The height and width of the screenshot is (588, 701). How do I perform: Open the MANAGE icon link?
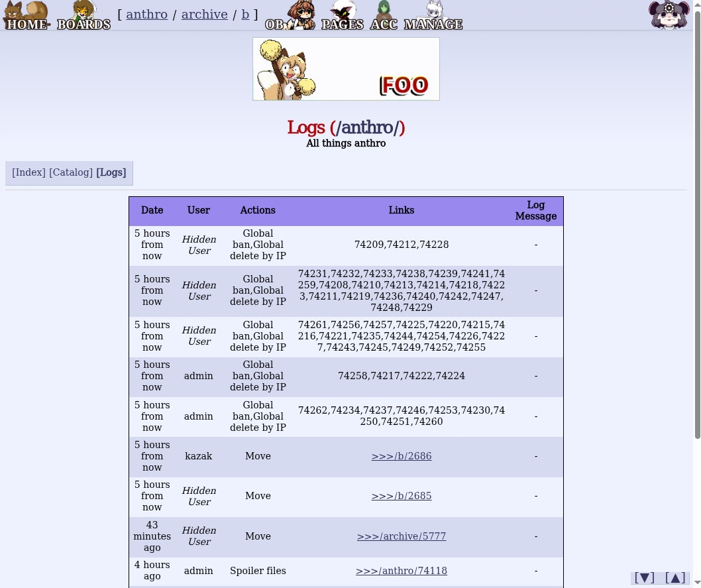click(x=433, y=15)
